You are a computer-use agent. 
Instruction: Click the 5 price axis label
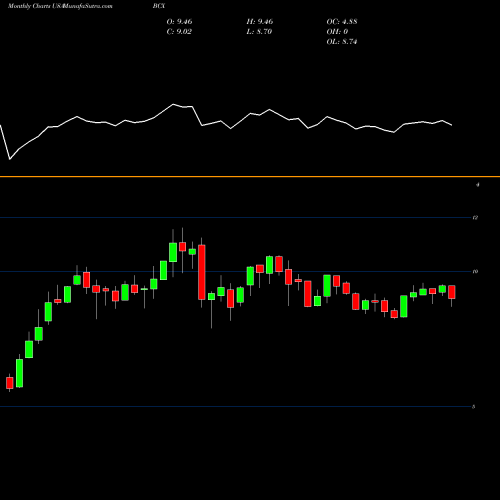point(474,407)
